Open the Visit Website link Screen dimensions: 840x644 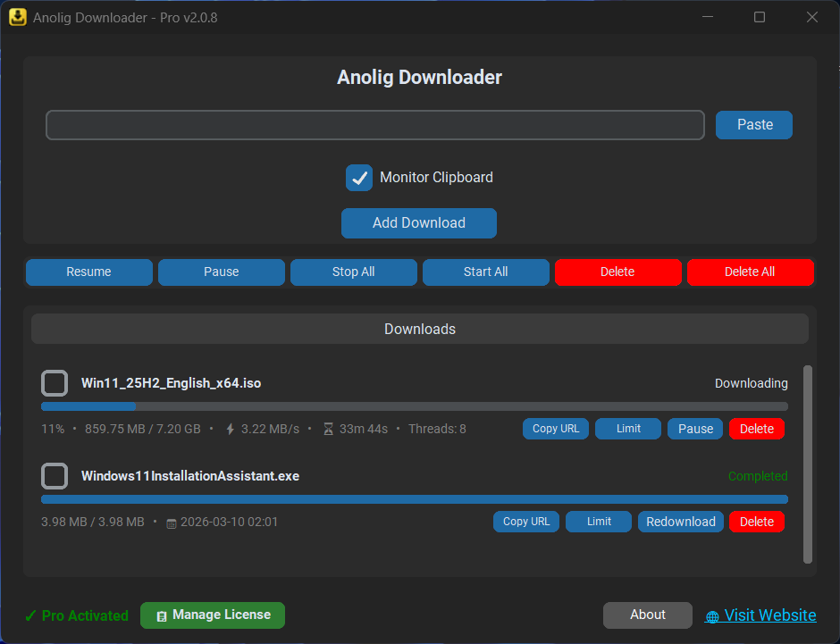(770, 615)
